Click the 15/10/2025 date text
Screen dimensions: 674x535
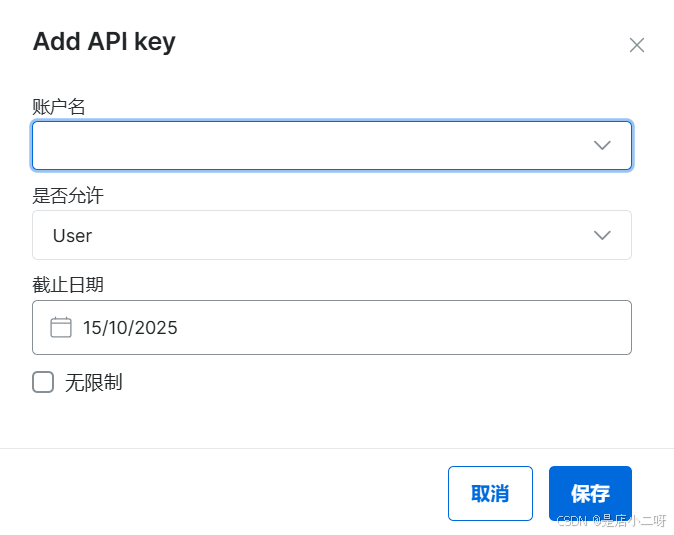tap(130, 328)
